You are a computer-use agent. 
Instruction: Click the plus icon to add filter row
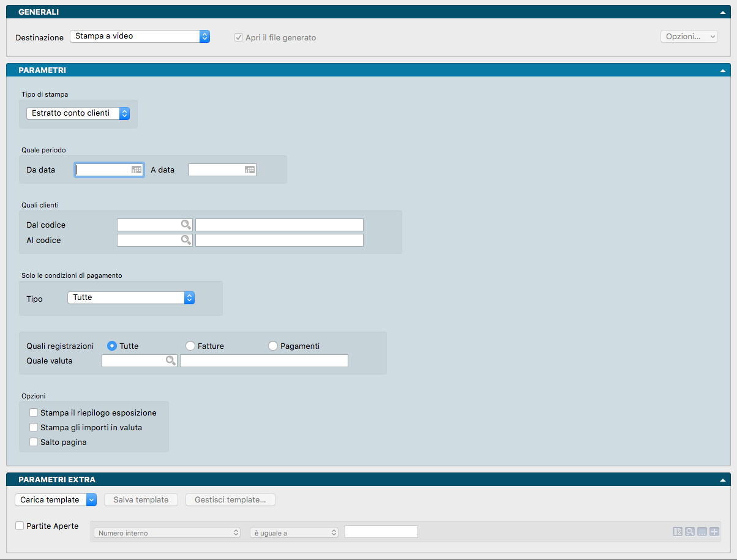click(714, 532)
